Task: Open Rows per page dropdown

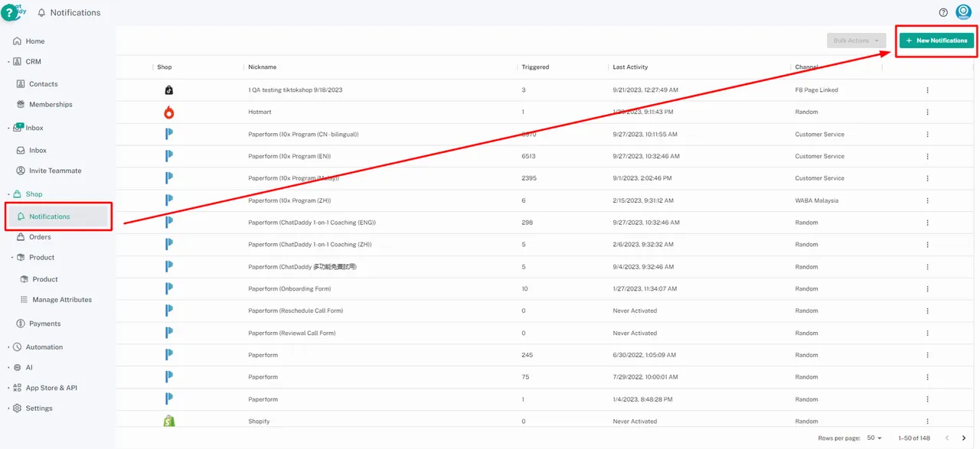Action: [x=874, y=438]
